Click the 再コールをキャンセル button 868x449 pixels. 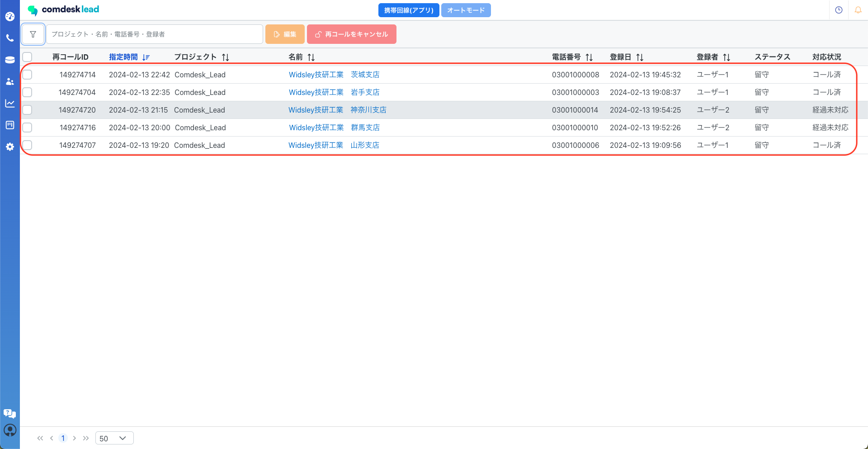[351, 34]
